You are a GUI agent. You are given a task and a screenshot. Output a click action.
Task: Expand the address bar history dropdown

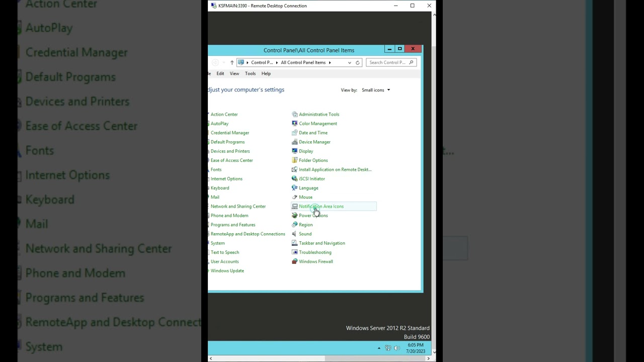[350, 63]
